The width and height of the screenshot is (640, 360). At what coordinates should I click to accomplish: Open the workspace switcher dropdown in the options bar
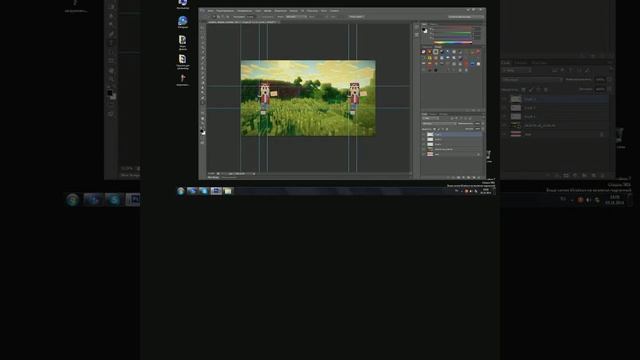466,17
